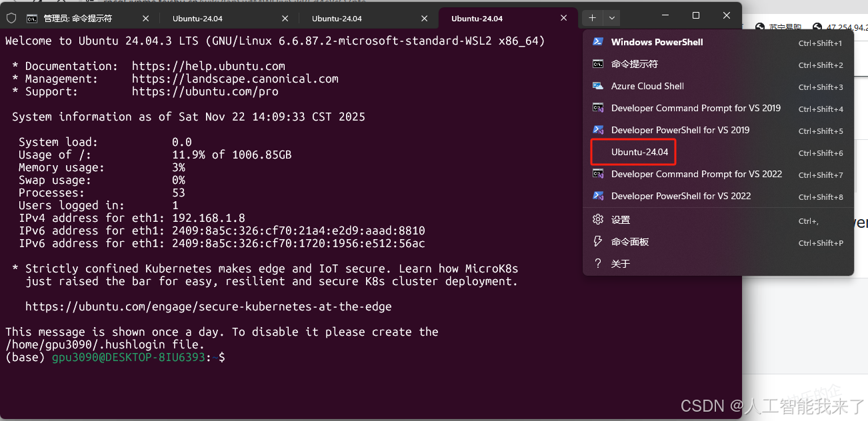Maximize the terminal window
Image resolution: width=868 pixels, height=421 pixels.
pyautogui.click(x=696, y=15)
